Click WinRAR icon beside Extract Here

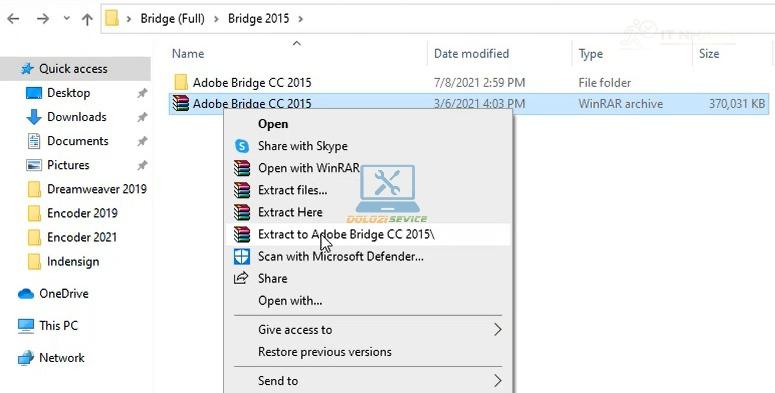[x=242, y=212]
